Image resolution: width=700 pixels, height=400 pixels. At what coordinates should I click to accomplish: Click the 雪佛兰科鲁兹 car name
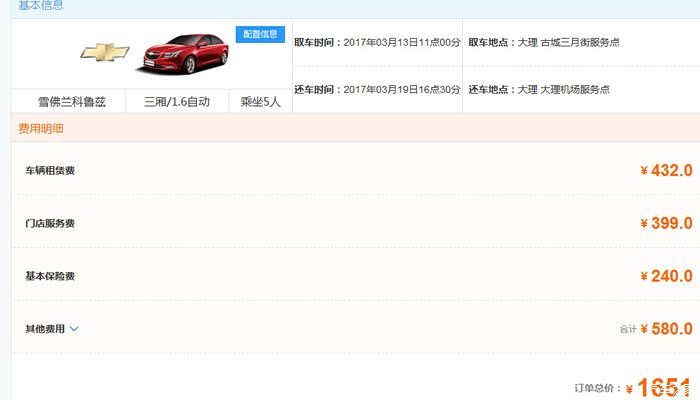[x=68, y=101]
